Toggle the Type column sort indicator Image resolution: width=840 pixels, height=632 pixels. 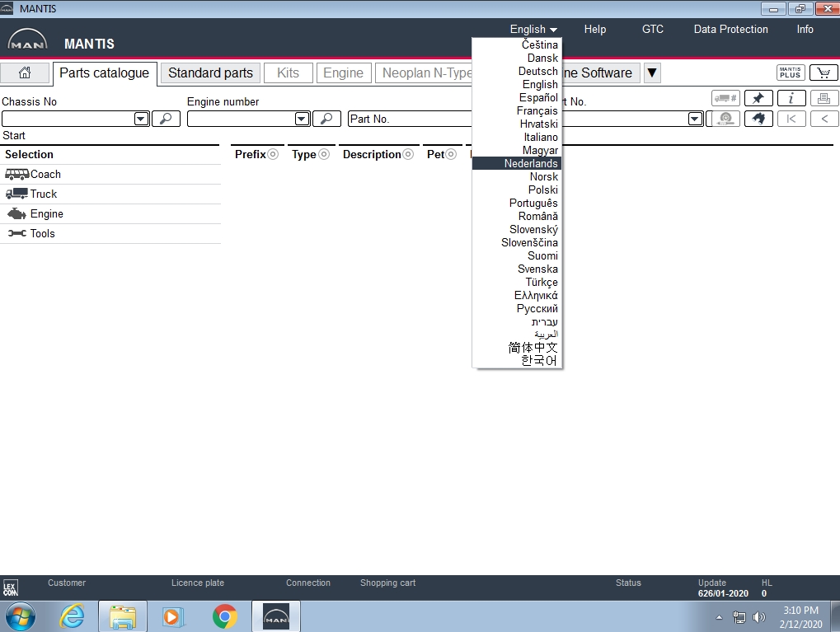coord(324,154)
